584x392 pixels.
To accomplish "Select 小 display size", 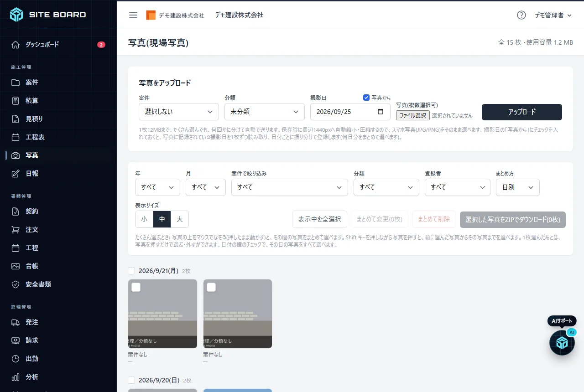I will coord(144,219).
